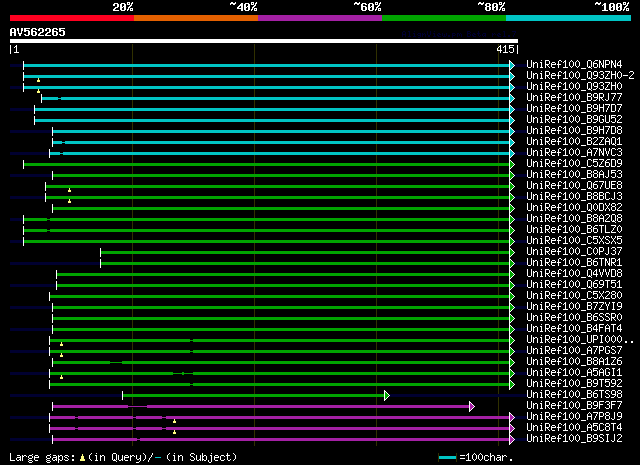This screenshot has height=465, width=640.
Task: Select the UniRef100_A7P8J9 label
Action: 574,417
